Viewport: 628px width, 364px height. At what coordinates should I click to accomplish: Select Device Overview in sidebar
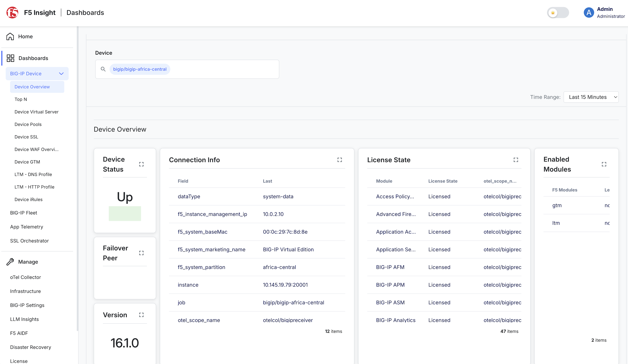37,87
